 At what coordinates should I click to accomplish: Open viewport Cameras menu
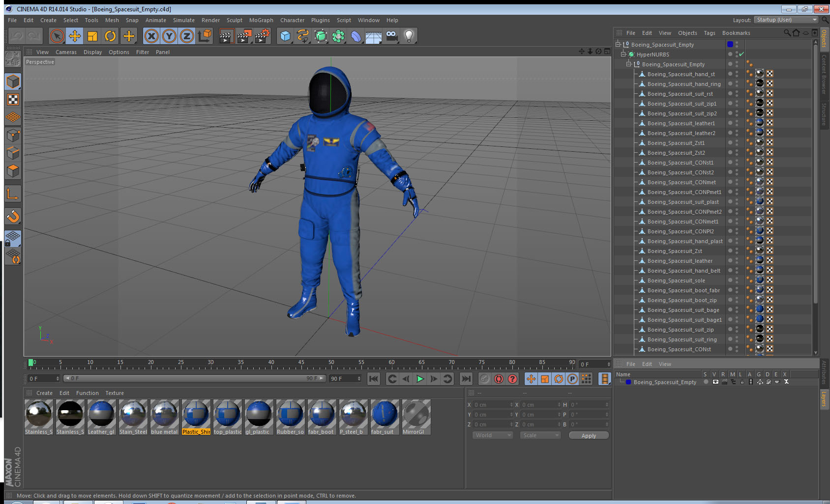66,52
